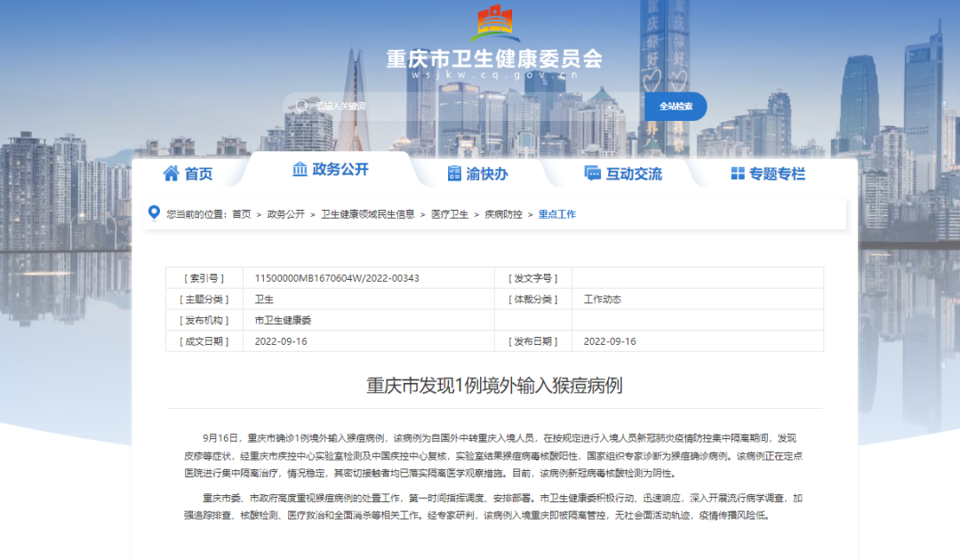Click the home icon beside 首页
This screenshot has height=560, width=960.
172,173
